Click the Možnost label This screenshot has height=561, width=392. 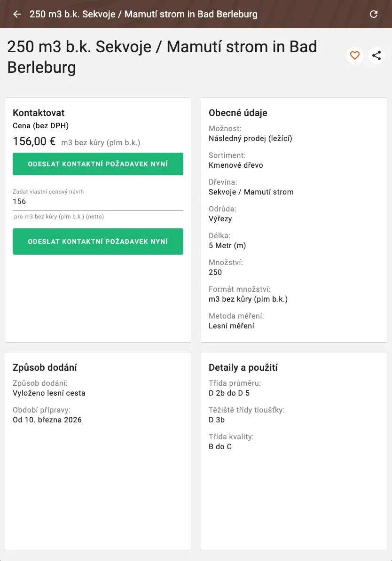pyautogui.click(x=225, y=128)
